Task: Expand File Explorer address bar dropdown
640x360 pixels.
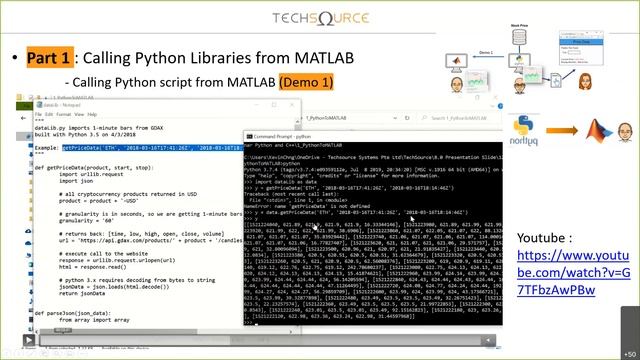Action: (395, 118)
